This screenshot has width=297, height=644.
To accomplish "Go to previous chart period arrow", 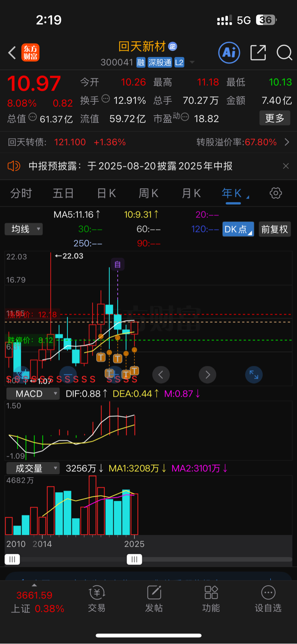I will 161,374.
